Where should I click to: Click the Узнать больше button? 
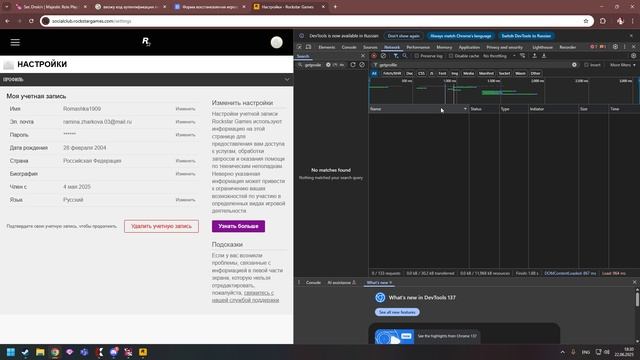point(238,226)
